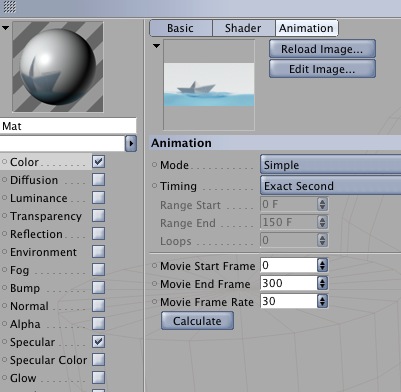Click the Movie Frame Rate value field

pyautogui.click(x=289, y=301)
